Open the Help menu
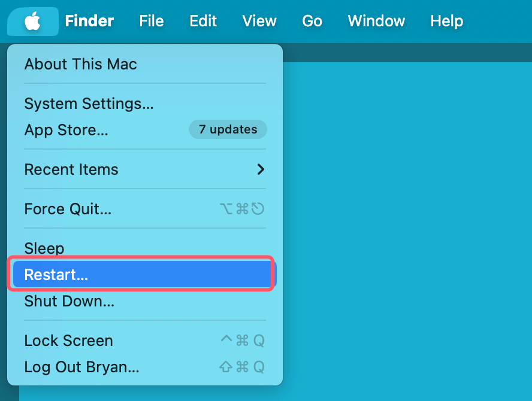 pyautogui.click(x=446, y=21)
